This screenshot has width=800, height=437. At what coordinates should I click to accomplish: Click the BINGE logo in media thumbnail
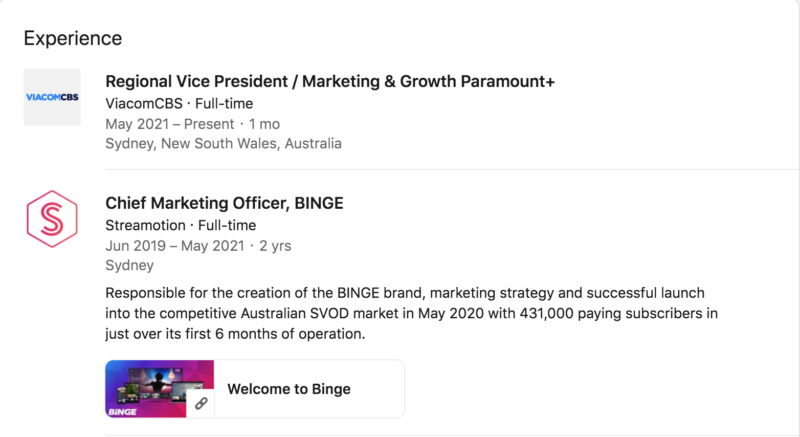[124, 409]
